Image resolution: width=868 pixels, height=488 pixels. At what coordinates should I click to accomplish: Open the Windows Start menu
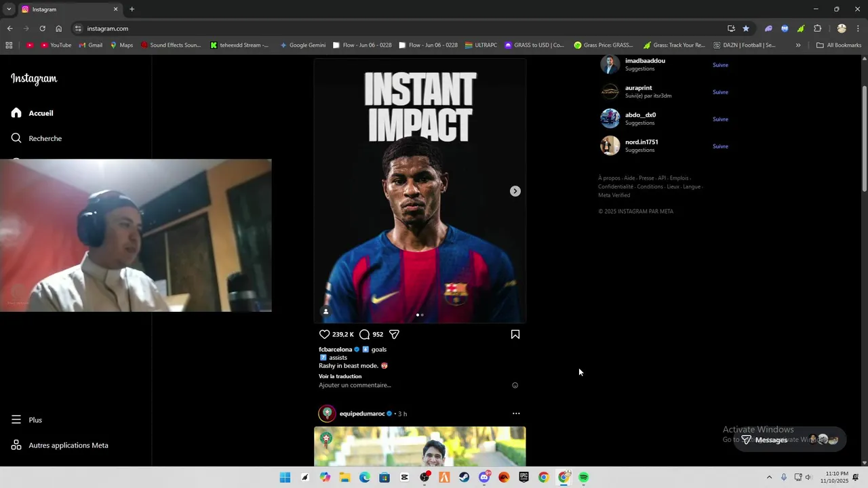285,477
